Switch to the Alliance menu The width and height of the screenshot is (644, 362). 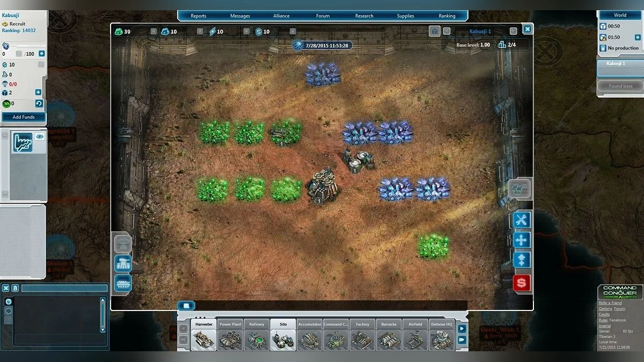click(281, 16)
